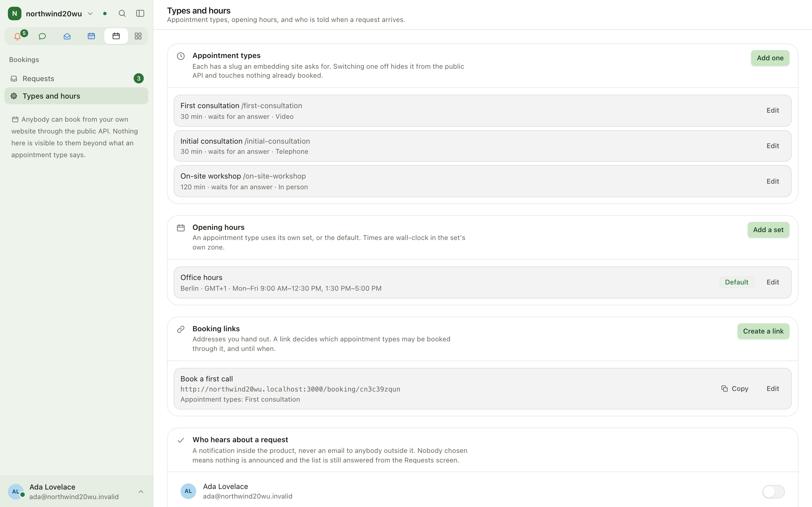
Task: Open the mail inbox icon
Action: (x=67, y=36)
